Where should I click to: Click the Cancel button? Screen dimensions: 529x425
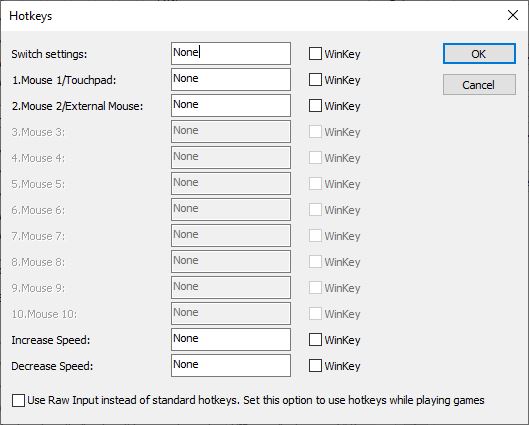coord(479,85)
